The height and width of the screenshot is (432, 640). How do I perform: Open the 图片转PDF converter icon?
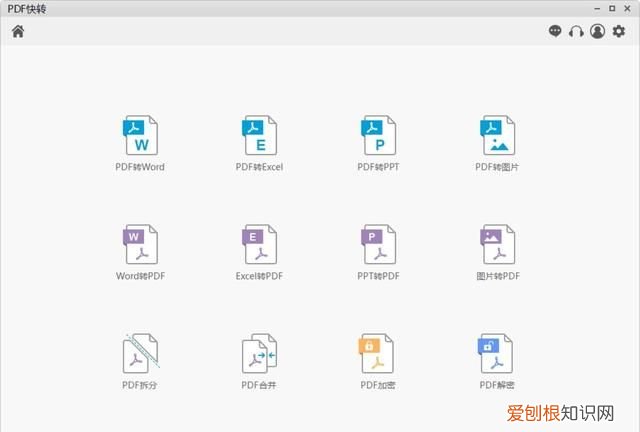coord(498,244)
